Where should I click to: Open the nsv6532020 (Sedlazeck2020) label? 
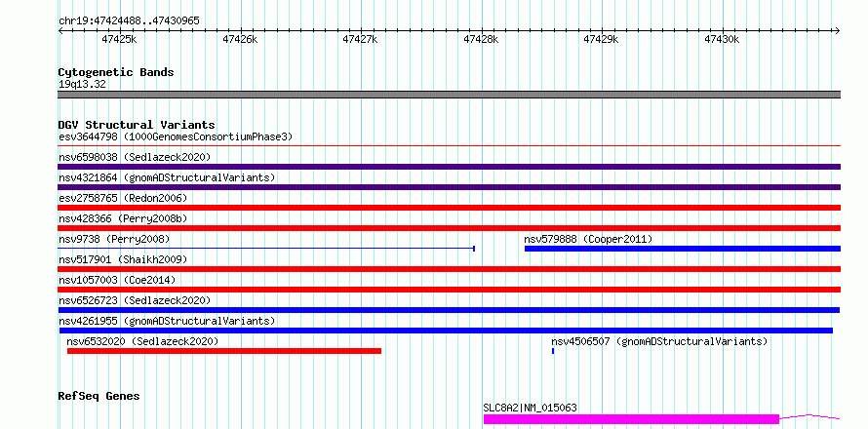tap(142, 341)
